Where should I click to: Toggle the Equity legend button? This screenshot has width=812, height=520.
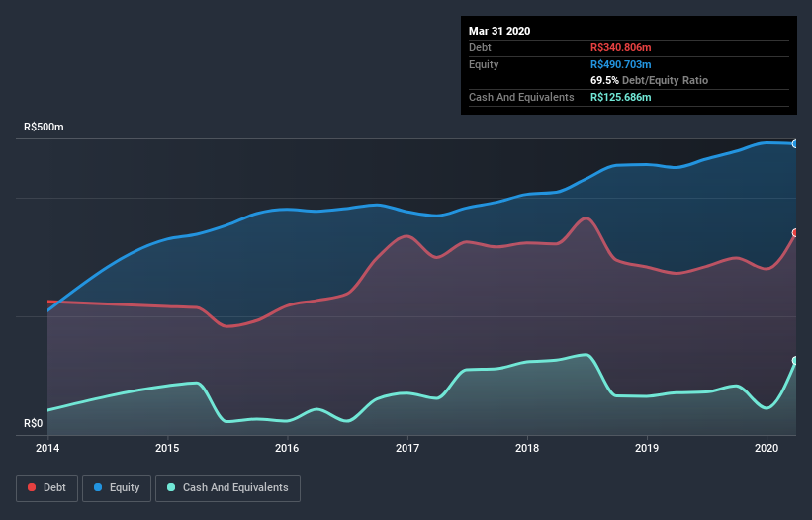coord(117,488)
